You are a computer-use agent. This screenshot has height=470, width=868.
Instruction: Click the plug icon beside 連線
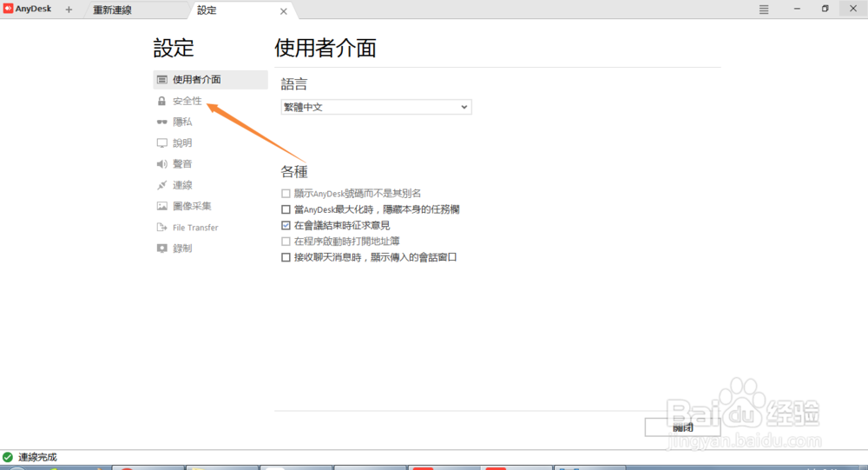[x=161, y=185]
